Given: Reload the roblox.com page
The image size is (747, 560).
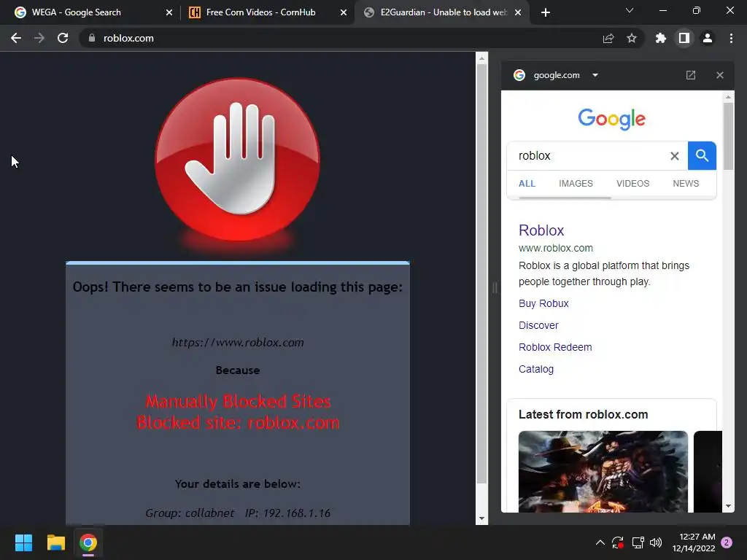Looking at the screenshot, I should click(x=63, y=38).
